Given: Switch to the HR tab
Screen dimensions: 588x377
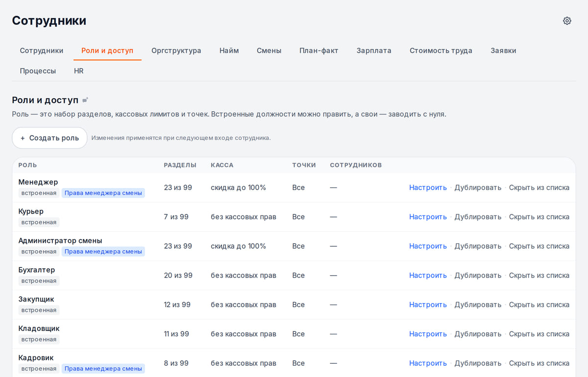Looking at the screenshot, I should click(79, 71).
